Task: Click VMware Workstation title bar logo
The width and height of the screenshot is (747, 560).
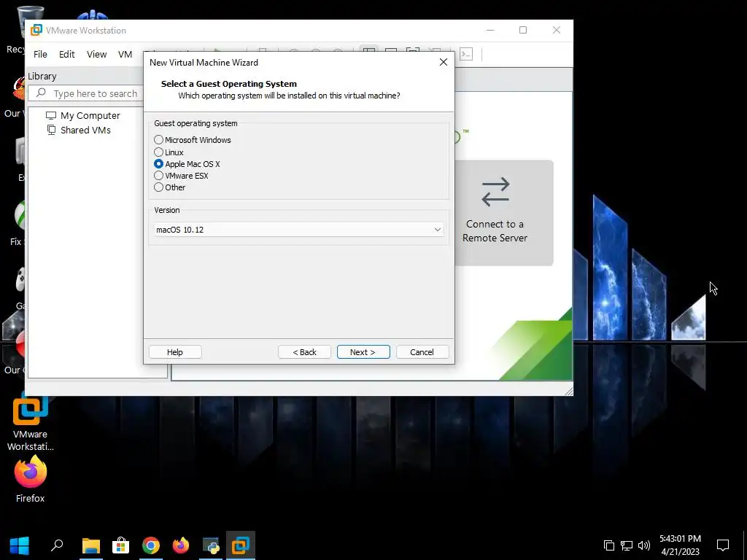Action: tap(36, 30)
